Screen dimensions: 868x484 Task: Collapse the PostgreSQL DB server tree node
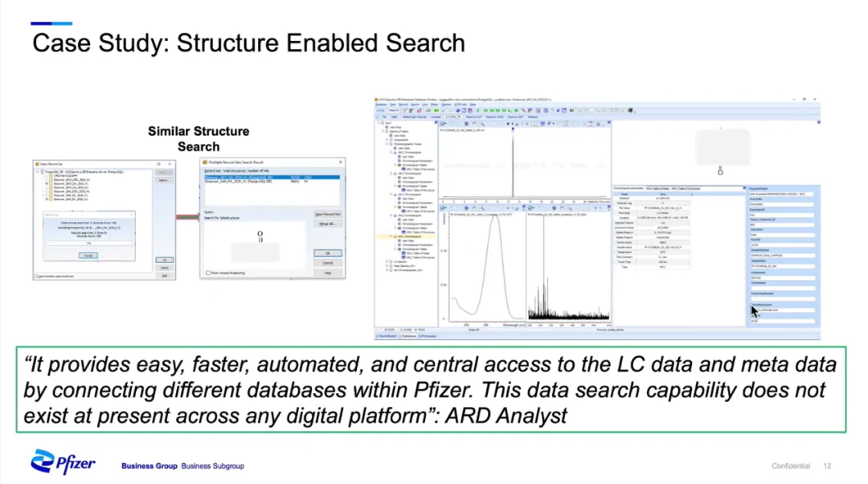[39, 172]
